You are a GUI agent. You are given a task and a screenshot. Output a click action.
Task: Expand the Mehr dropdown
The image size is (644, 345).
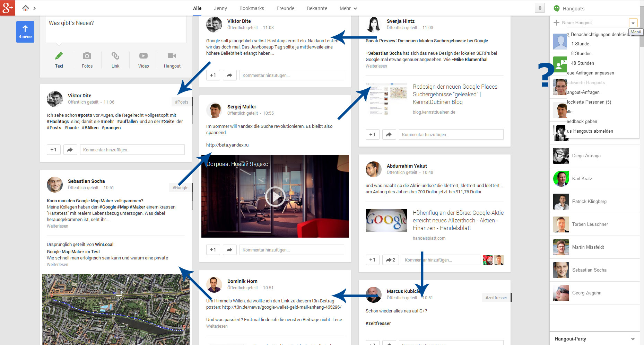click(348, 8)
